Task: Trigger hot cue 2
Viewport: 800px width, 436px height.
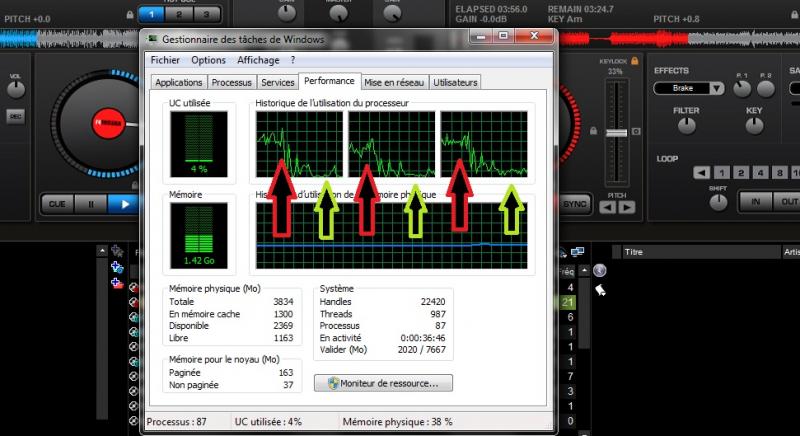Action: pos(178,14)
